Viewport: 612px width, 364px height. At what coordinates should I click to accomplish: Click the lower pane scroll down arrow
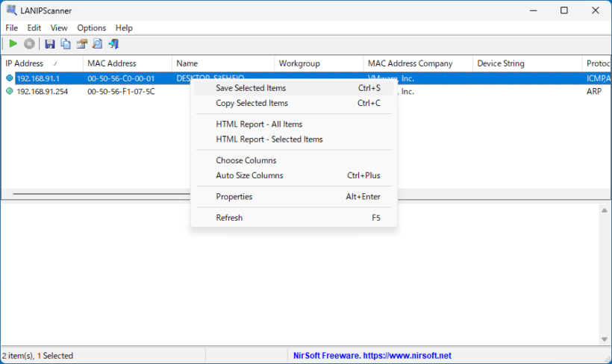605,339
